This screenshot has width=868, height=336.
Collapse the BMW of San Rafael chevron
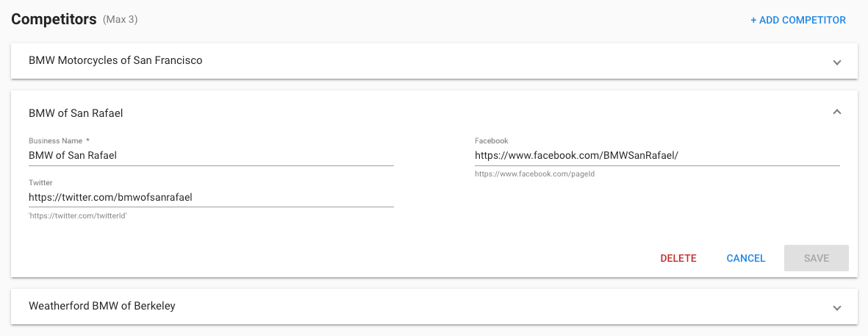click(837, 112)
